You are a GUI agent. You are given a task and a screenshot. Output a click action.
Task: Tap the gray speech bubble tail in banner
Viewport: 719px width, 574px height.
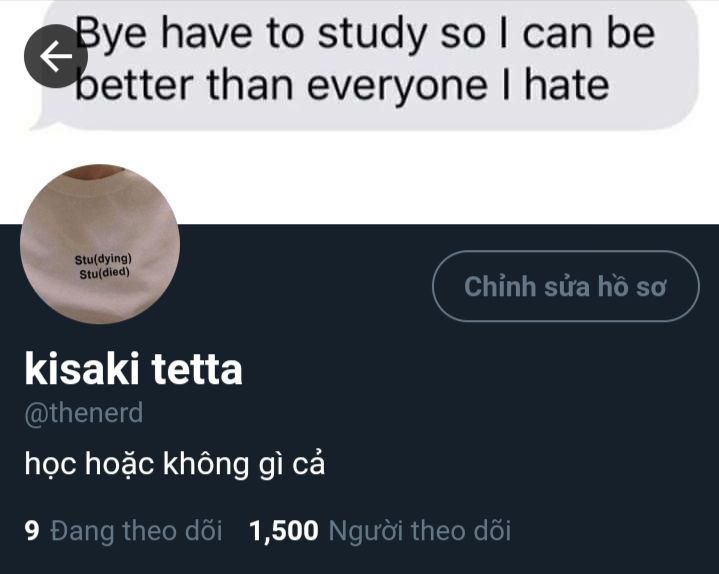click(x=42, y=120)
